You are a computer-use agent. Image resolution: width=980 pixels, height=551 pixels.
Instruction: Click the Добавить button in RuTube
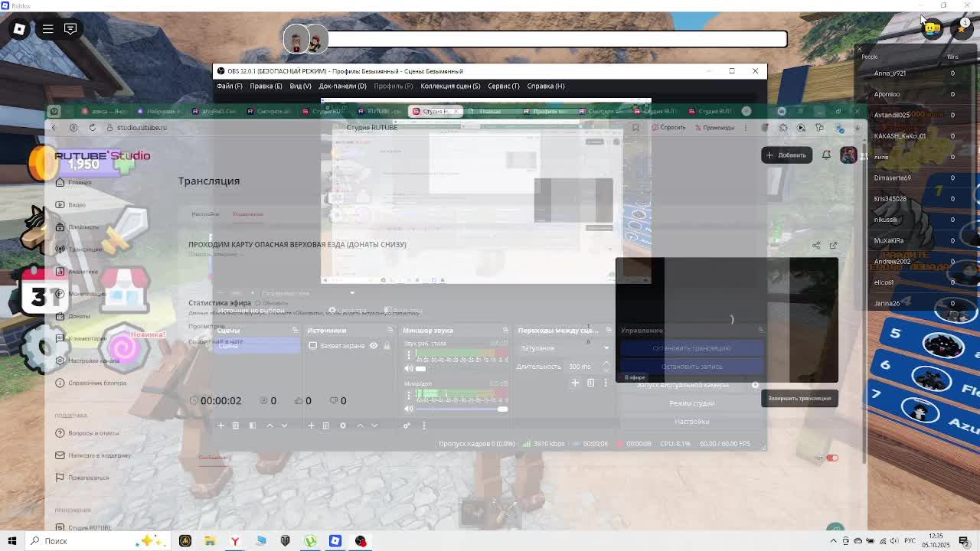point(786,155)
